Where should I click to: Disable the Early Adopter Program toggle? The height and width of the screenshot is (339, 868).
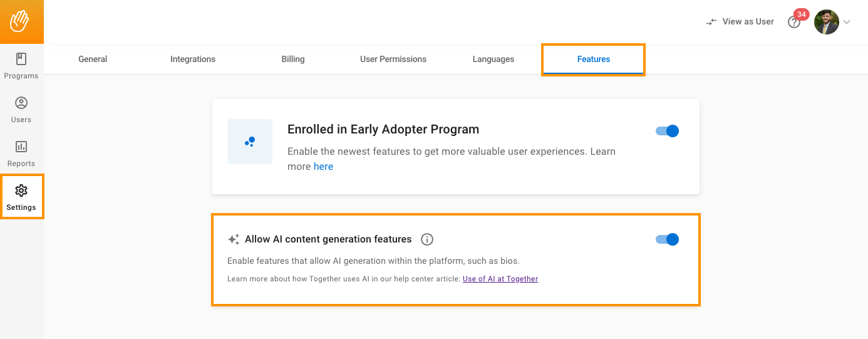click(668, 131)
